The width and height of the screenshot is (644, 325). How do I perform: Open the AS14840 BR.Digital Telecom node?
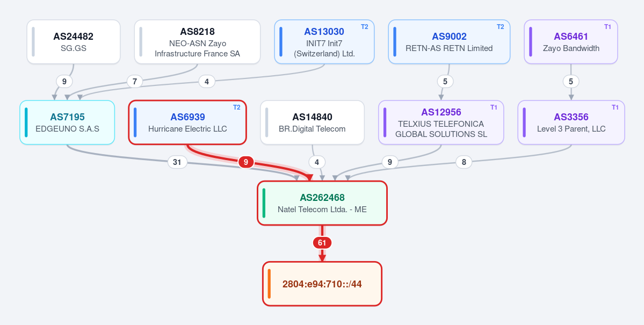(x=312, y=122)
